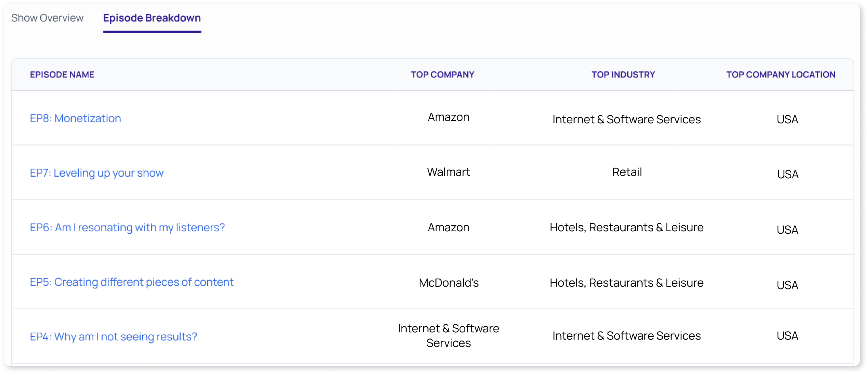This screenshot has height=374, width=868.
Task: Select Amazon in the EP8 Monetization row
Action: point(448,117)
